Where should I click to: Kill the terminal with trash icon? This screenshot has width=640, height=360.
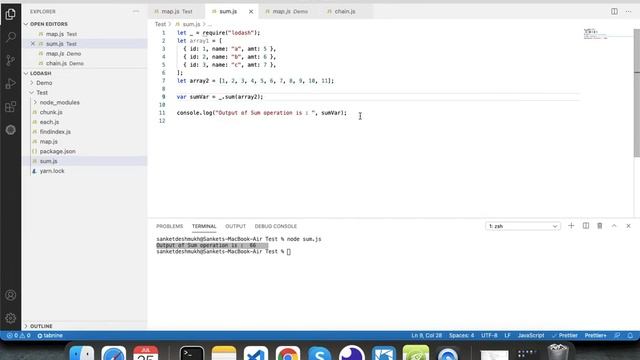pos(600,226)
